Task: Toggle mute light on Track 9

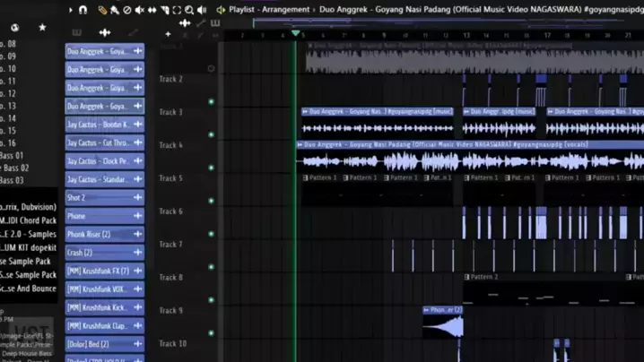Action: click(212, 300)
